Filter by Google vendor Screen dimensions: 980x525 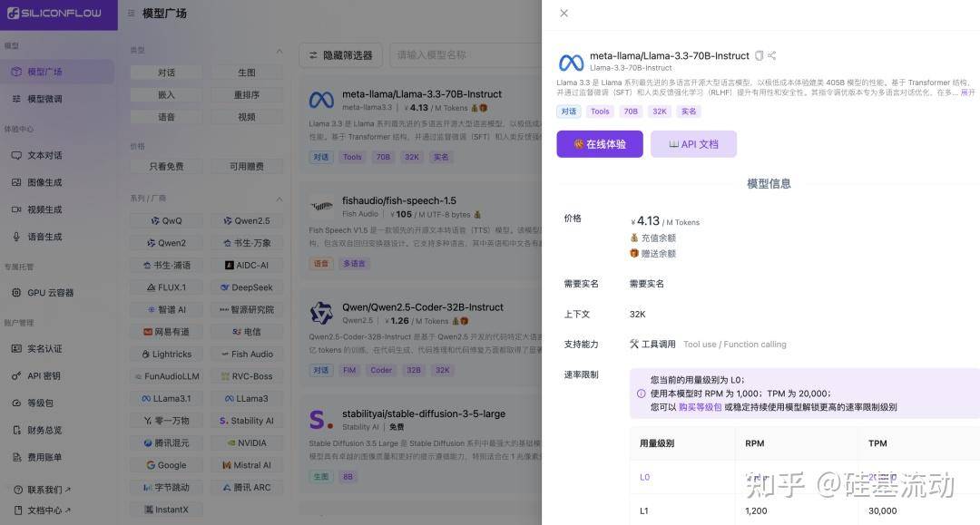pos(166,466)
